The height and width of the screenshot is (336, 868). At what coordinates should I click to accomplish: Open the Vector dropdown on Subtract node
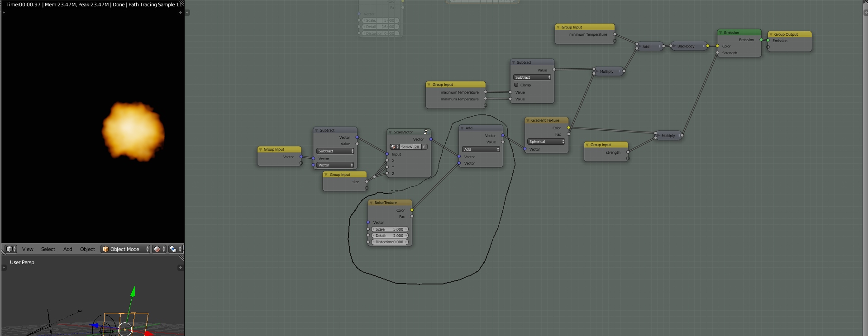[335, 165]
